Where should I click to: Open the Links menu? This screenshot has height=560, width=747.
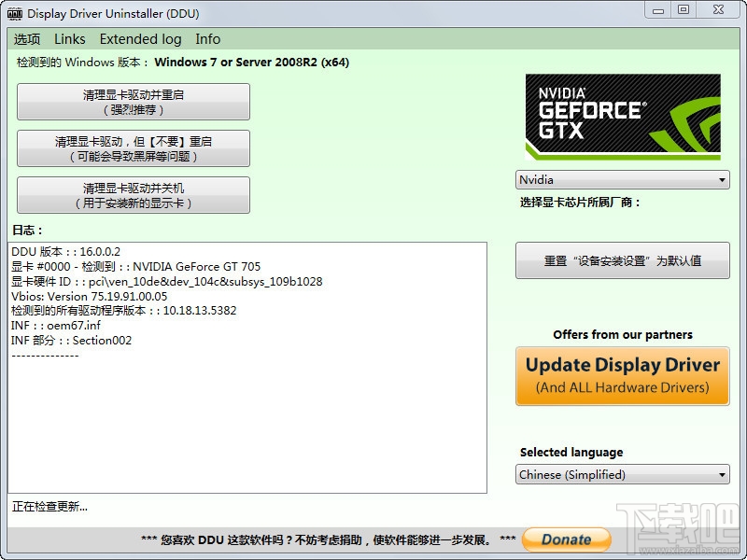tap(69, 39)
